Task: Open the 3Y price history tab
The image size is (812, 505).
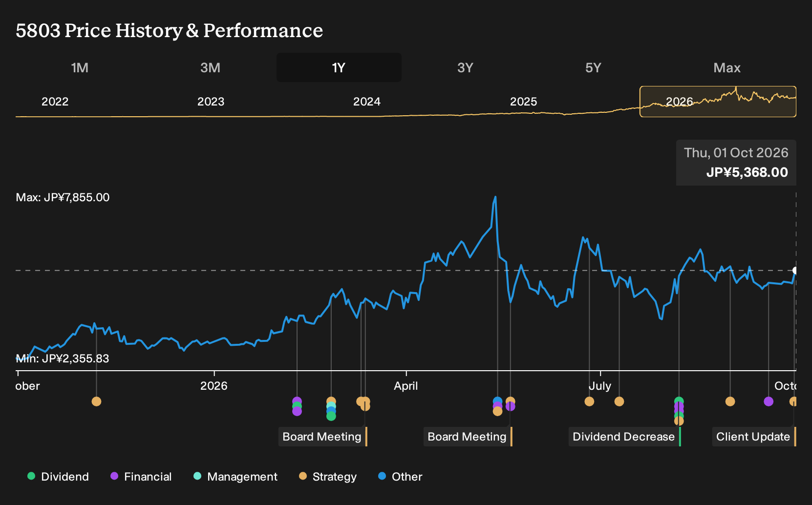Action: (465, 67)
